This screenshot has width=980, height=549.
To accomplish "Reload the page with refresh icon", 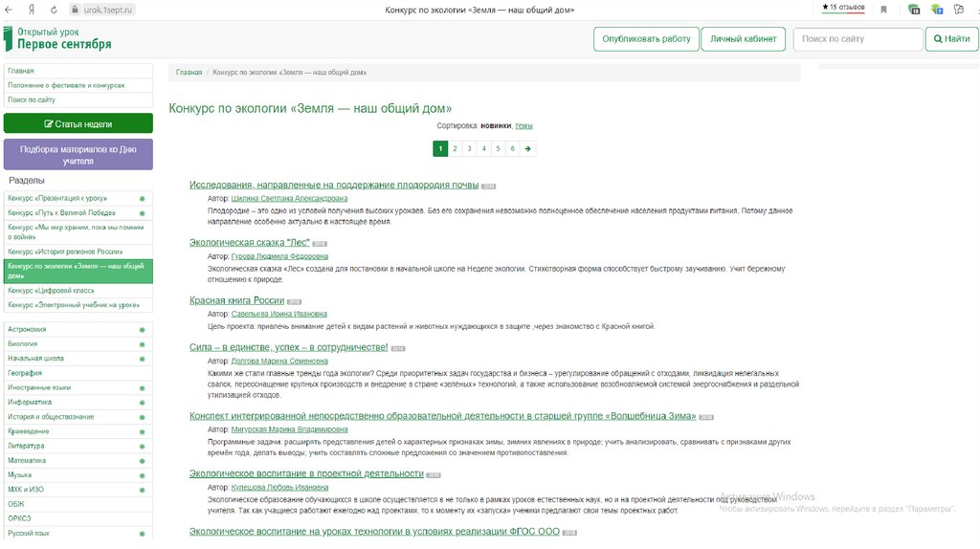I will (x=54, y=10).
